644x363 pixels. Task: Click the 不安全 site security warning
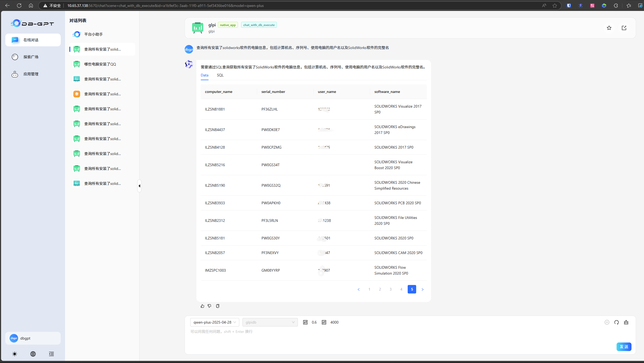point(52,6)
